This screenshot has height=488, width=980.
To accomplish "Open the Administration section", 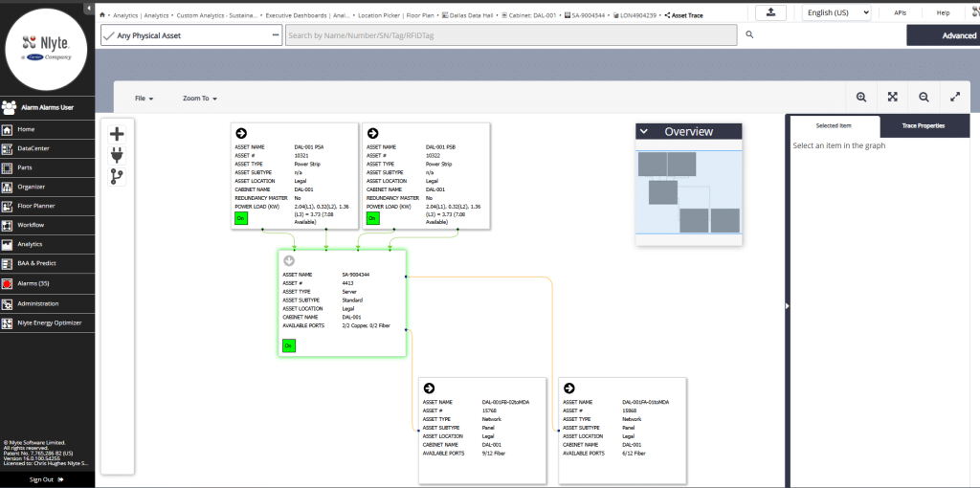I will pos(48,303).
